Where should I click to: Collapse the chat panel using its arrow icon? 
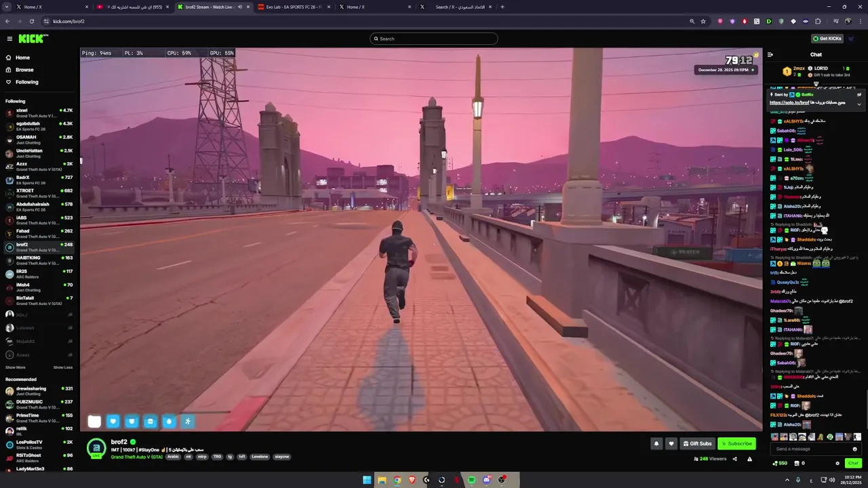pyautogui.click(x=770, y=54)
